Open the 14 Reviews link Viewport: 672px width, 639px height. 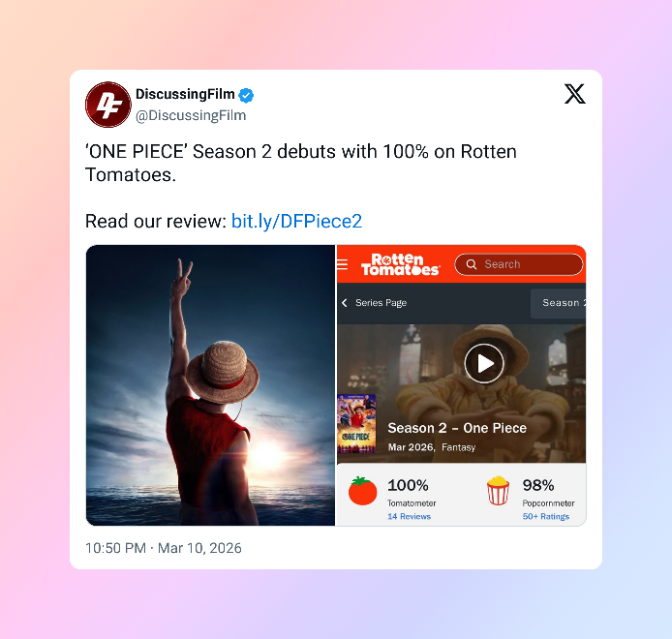[x=409, y=516]
